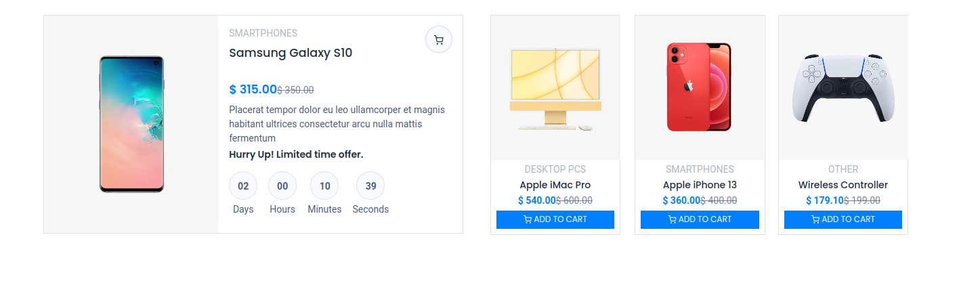Click the Samsung Galaxy S10 phone image
Image resolution: width=980 pixels, height=281 pixels.
[x=131, y=124]
